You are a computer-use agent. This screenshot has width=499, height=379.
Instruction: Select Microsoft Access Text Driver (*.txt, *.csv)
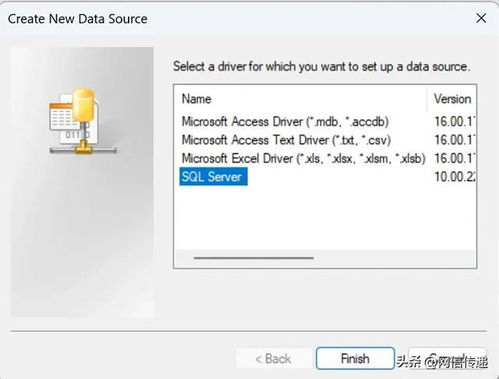click(x=286, y=140)
